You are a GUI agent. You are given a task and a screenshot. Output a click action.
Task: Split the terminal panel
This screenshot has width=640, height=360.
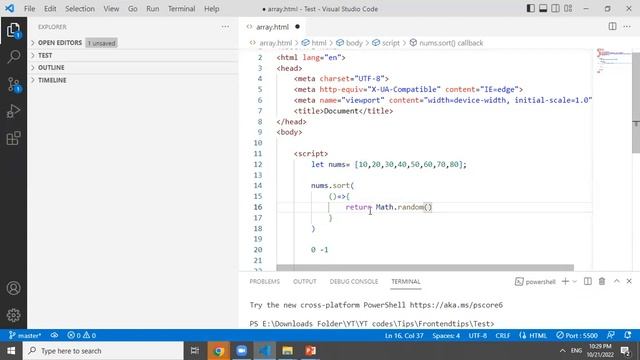tap(588, 281)
